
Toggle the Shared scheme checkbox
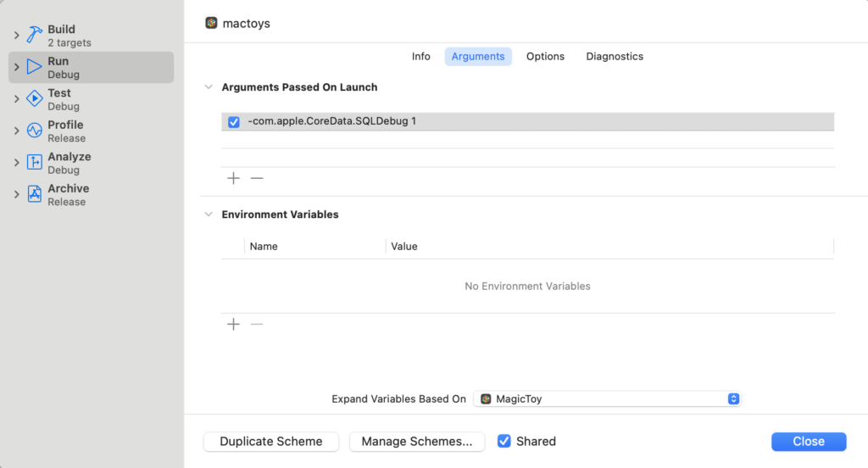pyautogui.click(x=504, y=441)
